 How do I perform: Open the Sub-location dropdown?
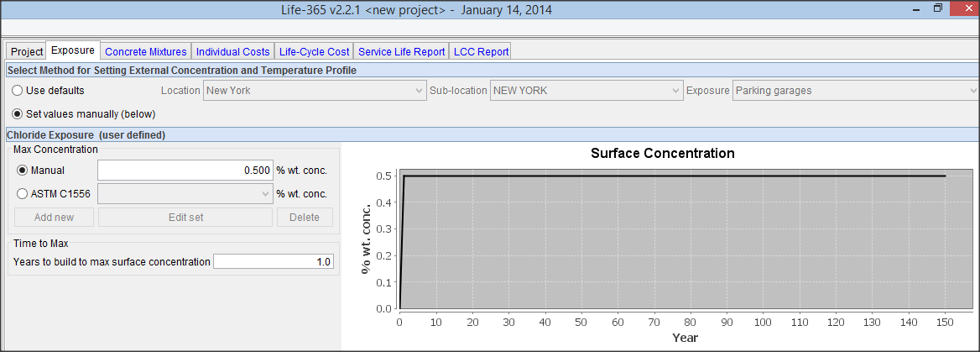coord(586,91)
